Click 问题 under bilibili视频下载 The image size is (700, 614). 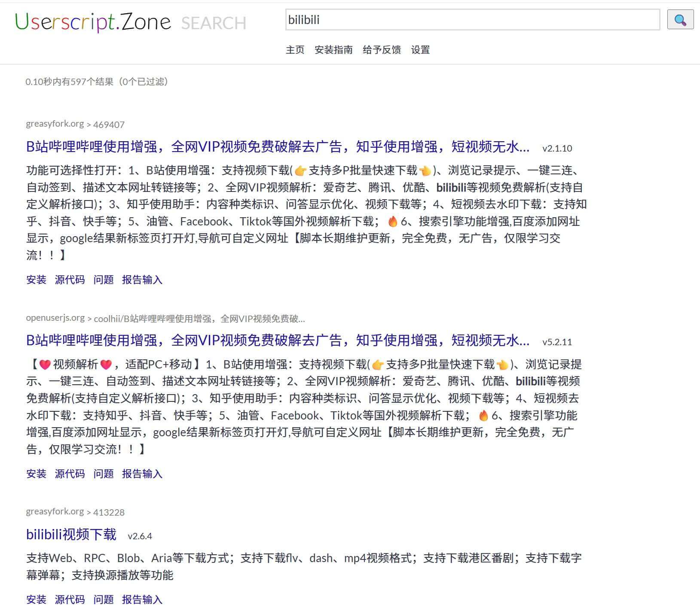point(104,599)
